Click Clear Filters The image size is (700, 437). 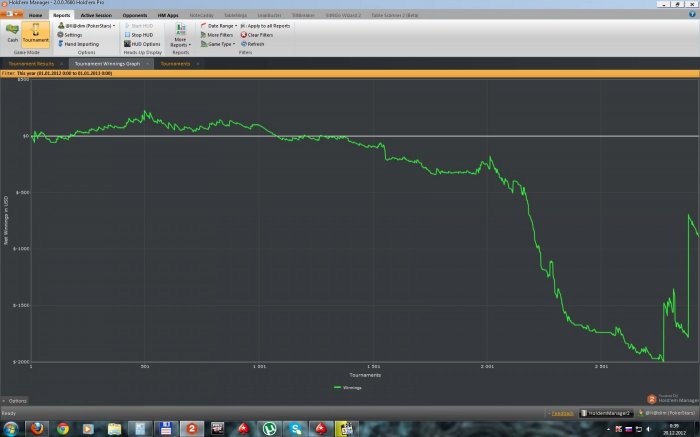point(257,35)
